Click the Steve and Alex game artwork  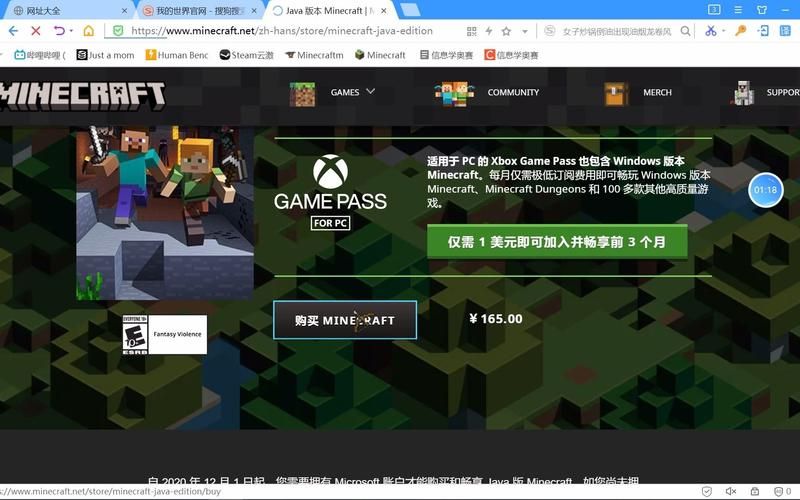[165, 213]
